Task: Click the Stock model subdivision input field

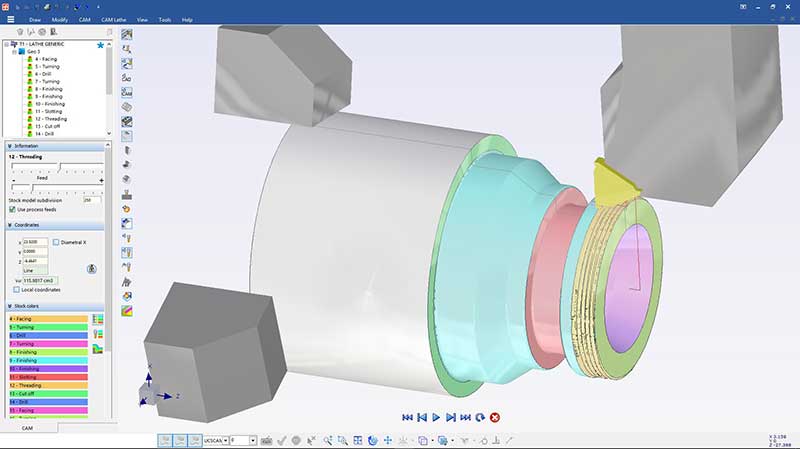Action: pyautogui.click(x=92, y=200)
